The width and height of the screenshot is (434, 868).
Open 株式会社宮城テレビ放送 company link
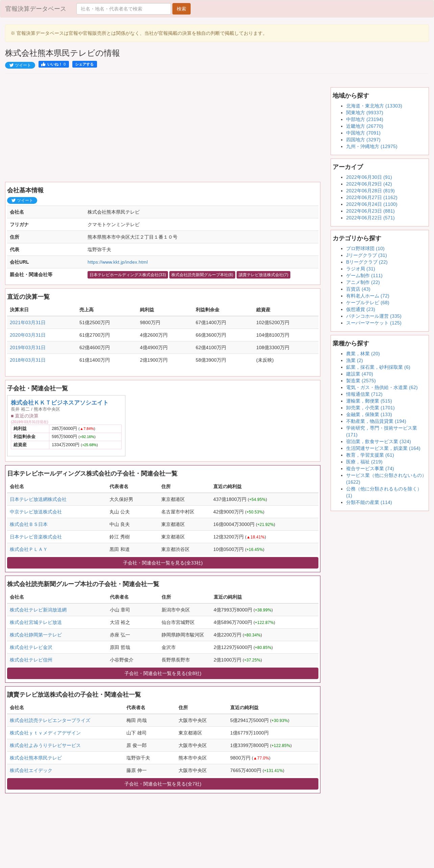coord(36,622)
